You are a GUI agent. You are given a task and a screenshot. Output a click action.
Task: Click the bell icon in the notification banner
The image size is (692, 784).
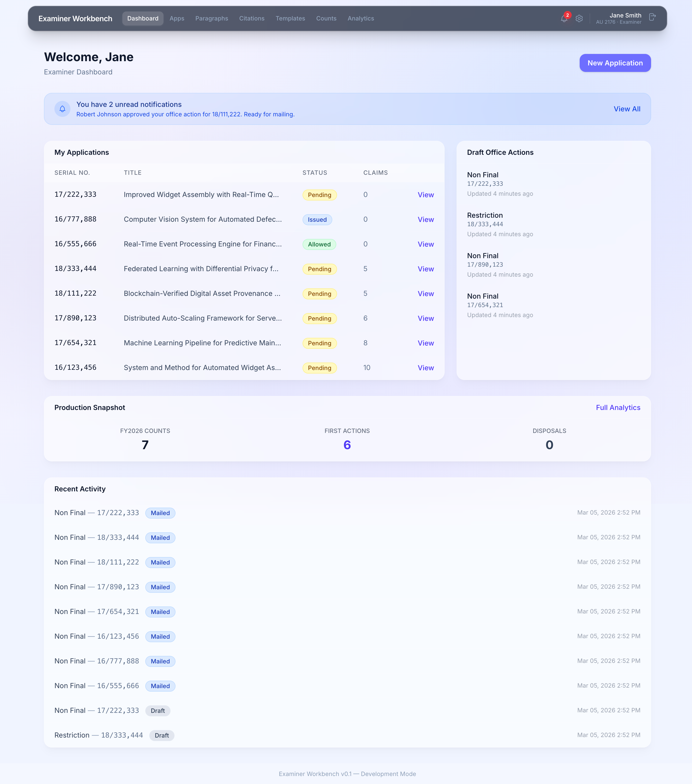tap(62, 109)
